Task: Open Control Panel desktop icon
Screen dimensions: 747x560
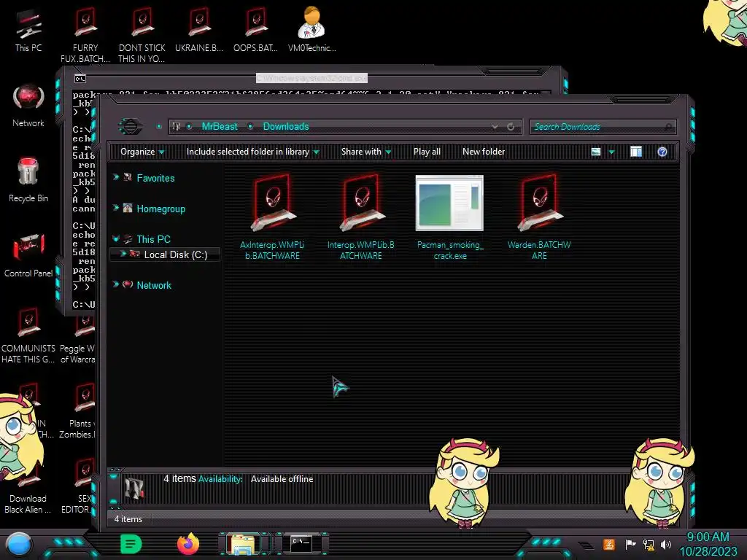Action: click(28, 255)
